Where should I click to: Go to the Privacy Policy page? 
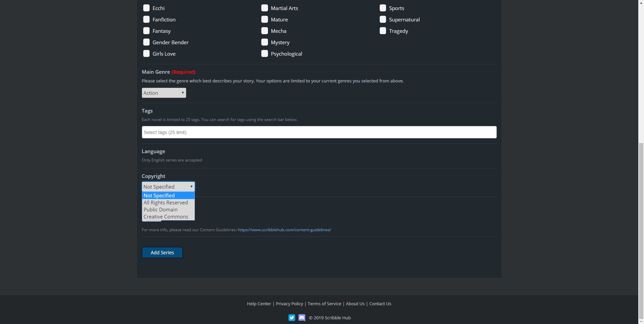289,304
